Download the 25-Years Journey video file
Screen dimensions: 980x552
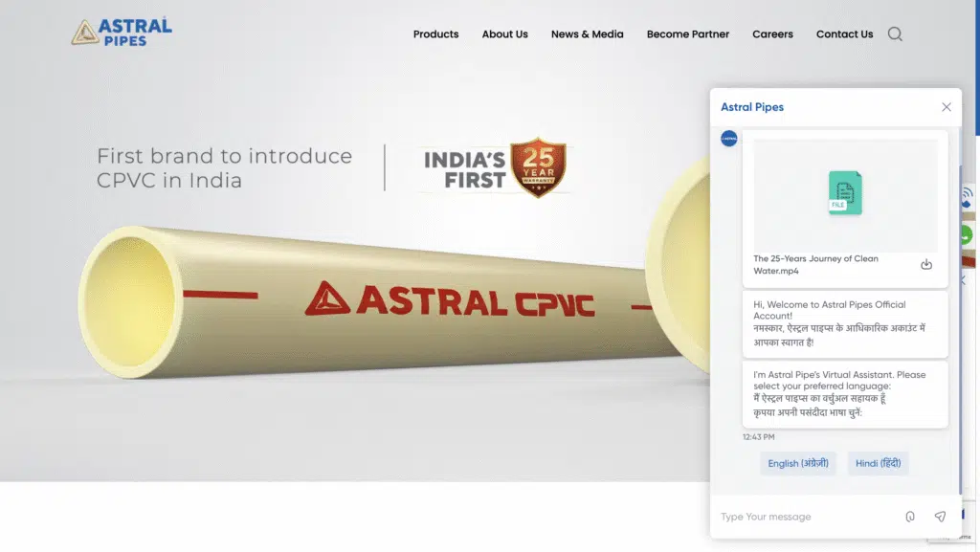(x=926, y=265)
